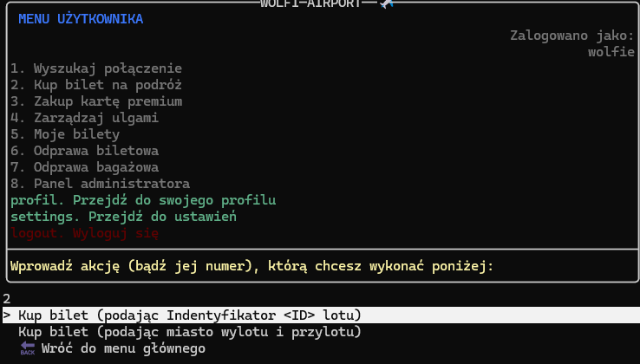Click 'profil. Przejdź do swojego profilu'
Screen dimensions: 640x364
pyautogui.click(x=143, y=200)
